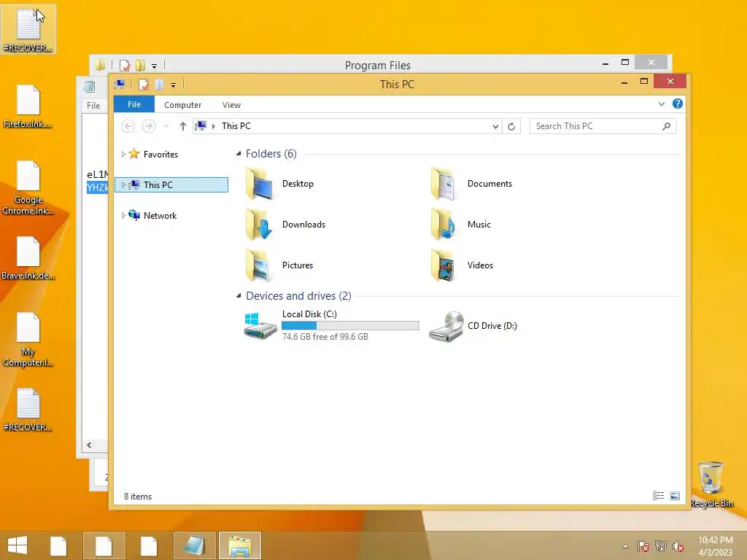Click the network tray icon
Viewport: 747px width, 560px height.
[660, 546]
